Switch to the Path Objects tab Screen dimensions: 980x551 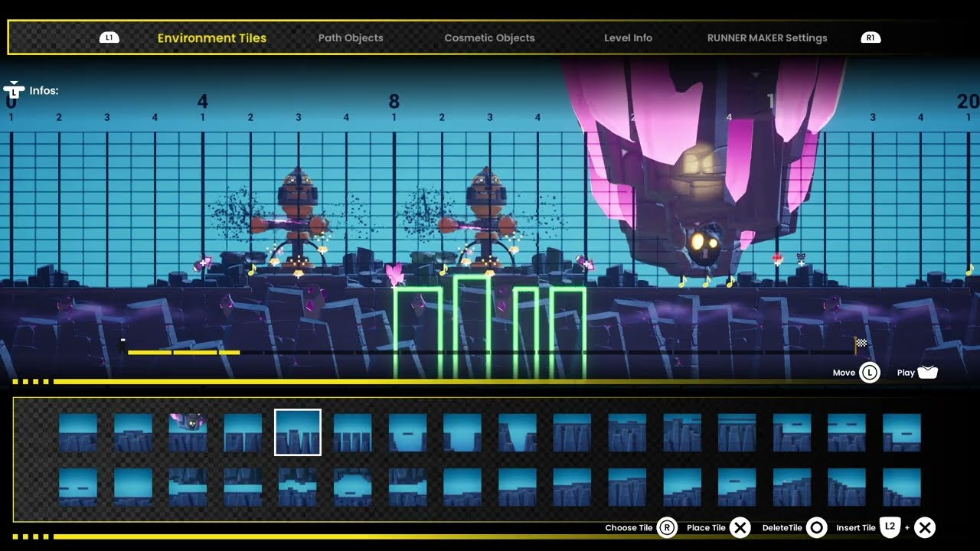pyautogui.click(x=351, y=37)
